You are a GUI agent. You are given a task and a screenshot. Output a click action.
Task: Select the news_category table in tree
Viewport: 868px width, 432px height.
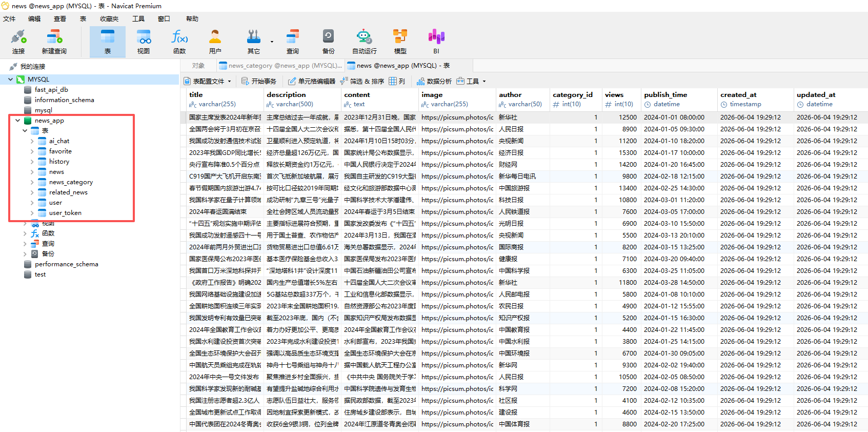pyautogui.click(x=71, y=182)
